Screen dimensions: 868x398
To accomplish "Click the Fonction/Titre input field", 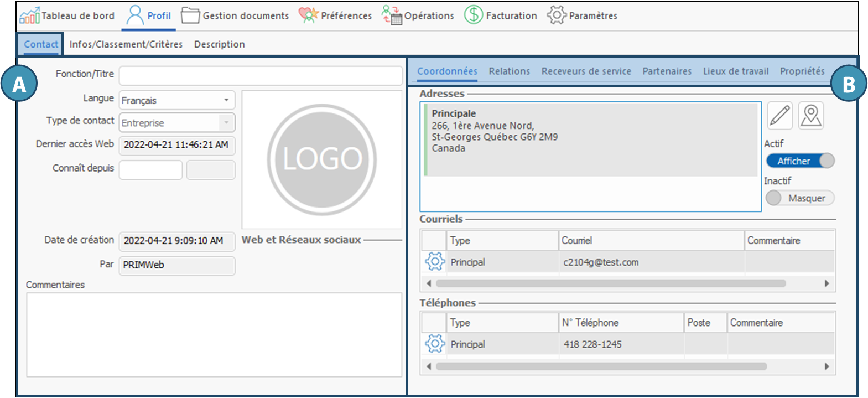I will tap(261, 75).
